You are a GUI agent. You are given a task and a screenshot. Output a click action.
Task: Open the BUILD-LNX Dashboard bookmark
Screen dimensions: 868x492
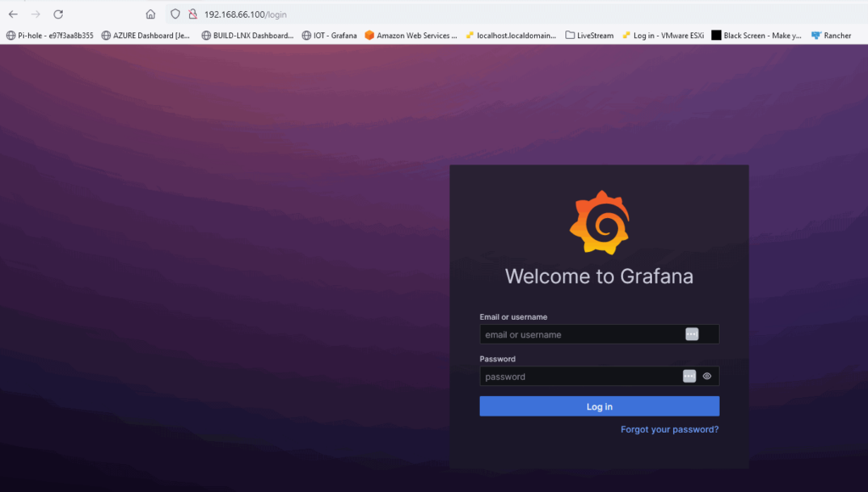click(248, 36)
